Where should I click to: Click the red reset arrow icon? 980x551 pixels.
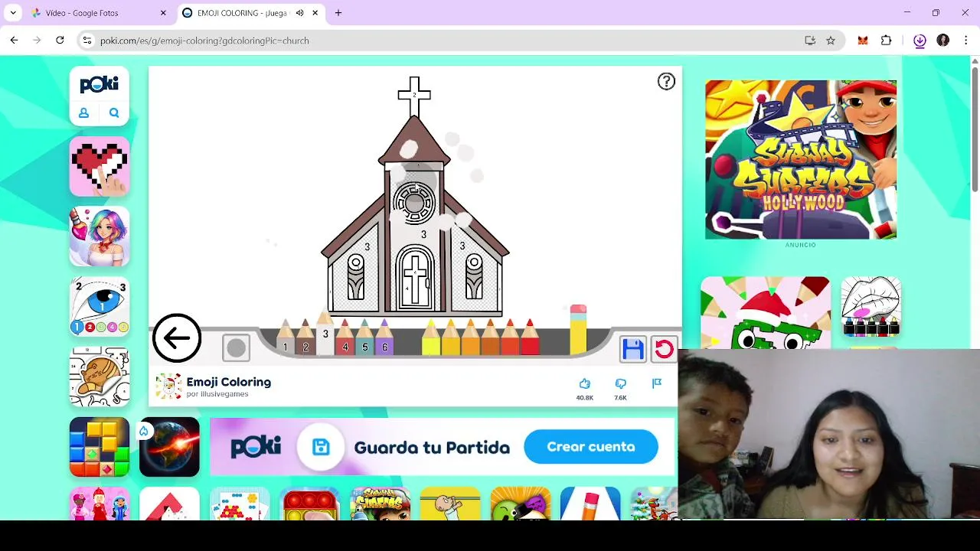click(664, 349)
